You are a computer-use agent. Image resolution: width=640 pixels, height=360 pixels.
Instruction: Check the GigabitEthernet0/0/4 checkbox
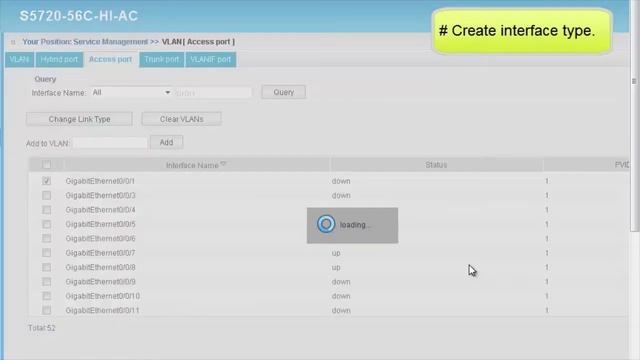coord(47,210)
